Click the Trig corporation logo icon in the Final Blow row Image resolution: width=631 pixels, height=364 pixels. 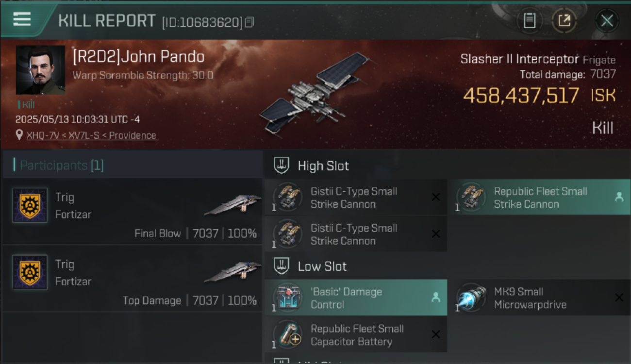(x=30, y=205)
